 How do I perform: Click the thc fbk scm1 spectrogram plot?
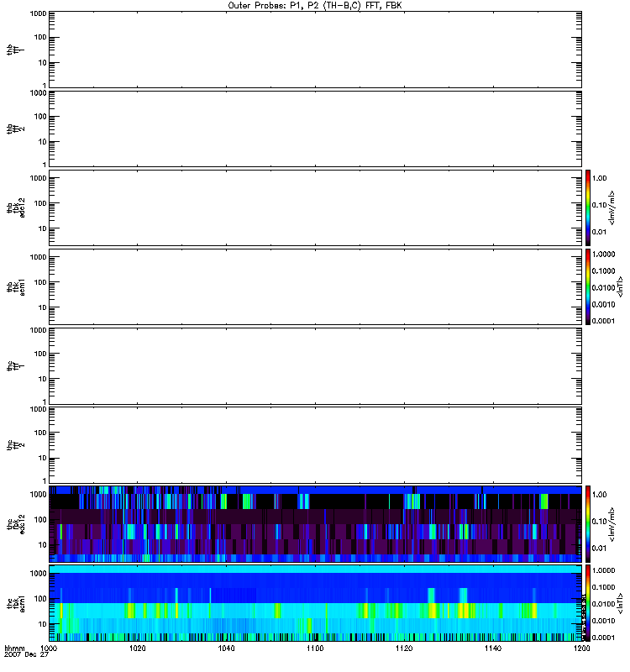[x=316, y=603]
